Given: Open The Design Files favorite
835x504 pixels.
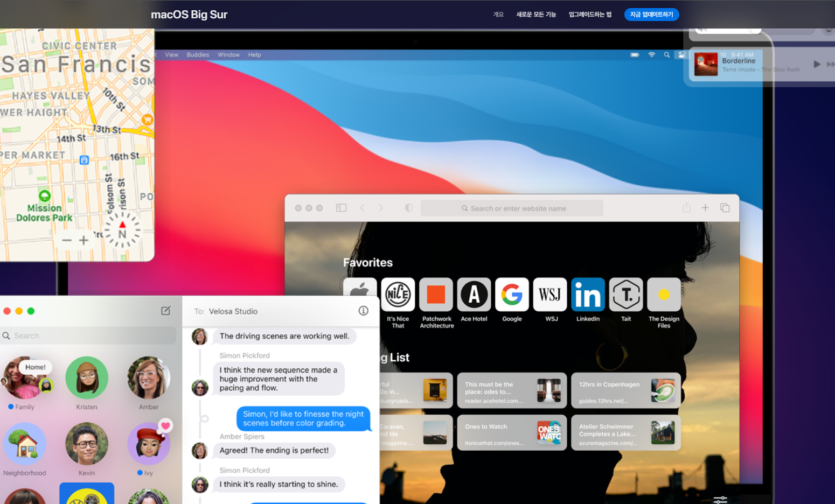Looking at the screenshot, I should point(664,295).
